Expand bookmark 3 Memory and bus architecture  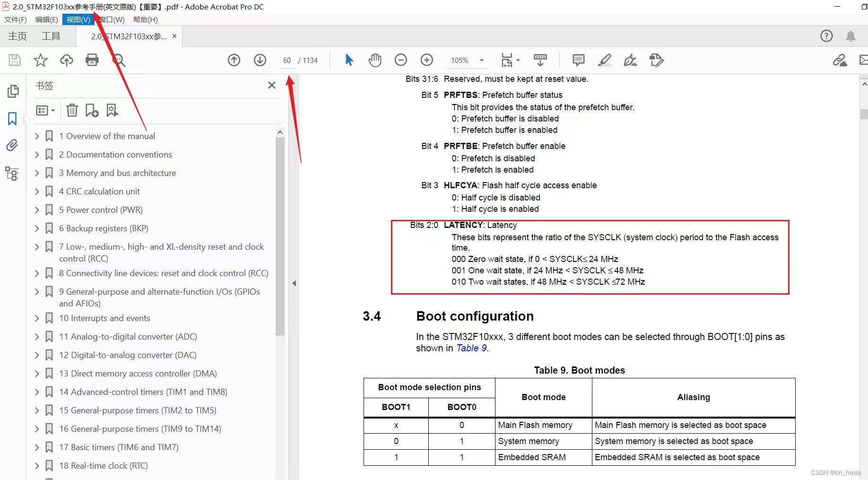tap(37, 173)
